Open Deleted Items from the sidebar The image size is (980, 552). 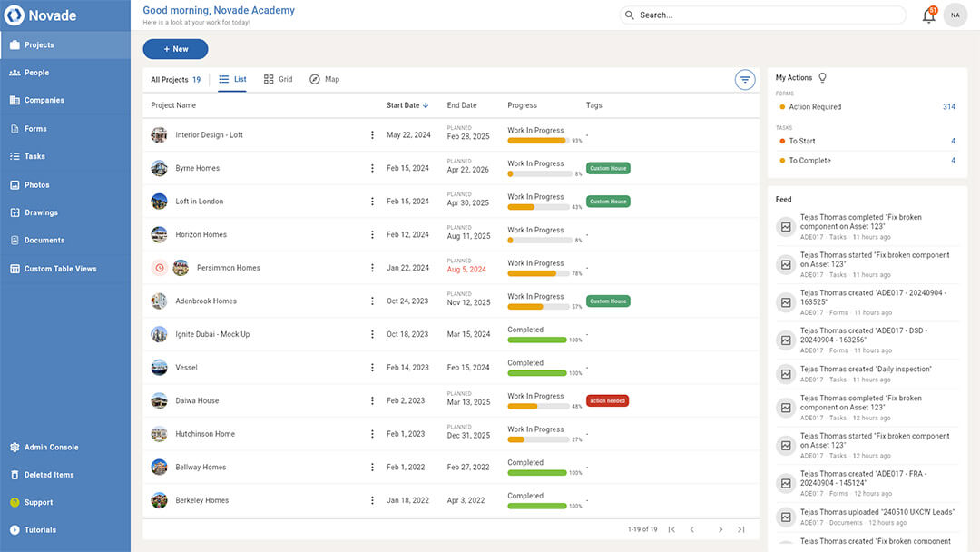46,474
